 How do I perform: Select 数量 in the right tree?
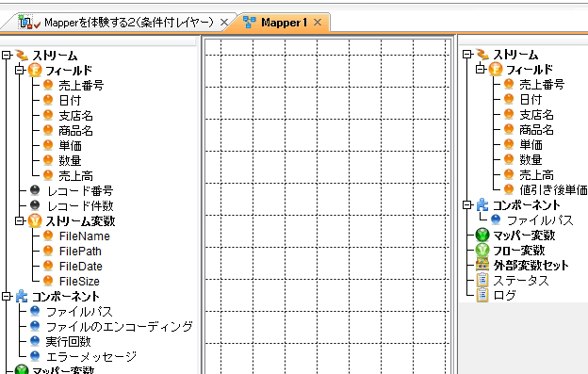531,159
